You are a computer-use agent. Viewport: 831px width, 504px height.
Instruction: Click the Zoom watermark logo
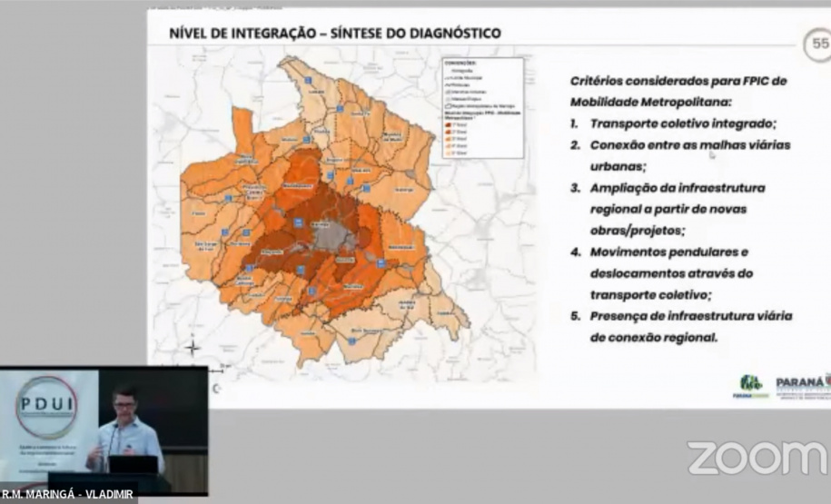coord(757,458)
